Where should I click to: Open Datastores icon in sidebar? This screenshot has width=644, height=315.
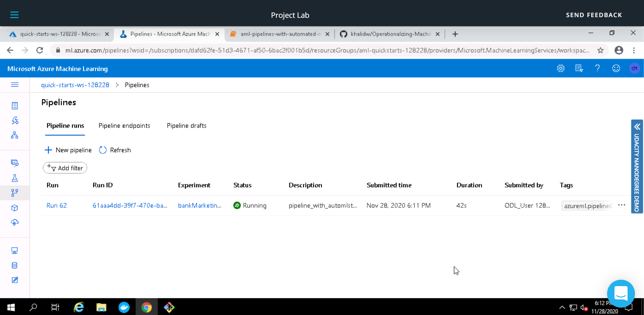[15, 266]
